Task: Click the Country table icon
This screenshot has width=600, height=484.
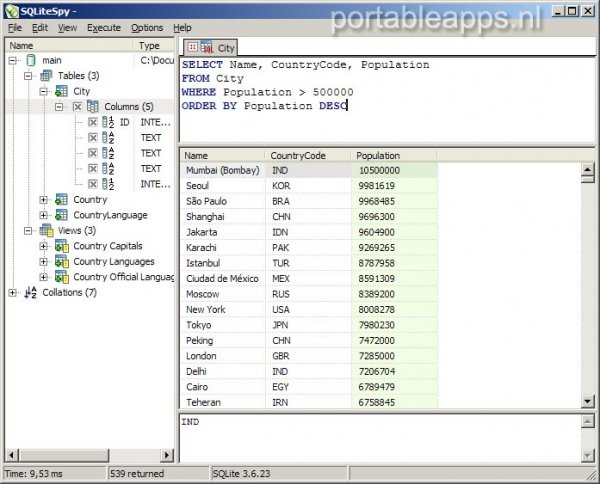Action: (61, 199)
